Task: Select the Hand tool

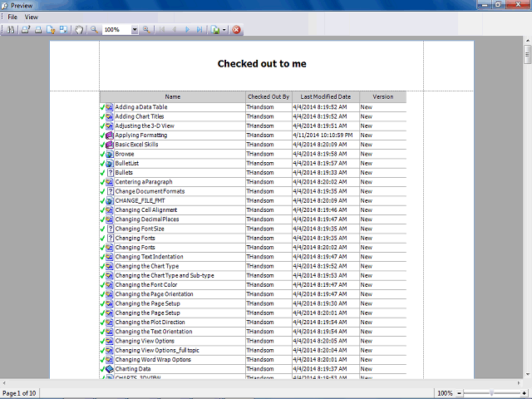Action: [79, 30]
